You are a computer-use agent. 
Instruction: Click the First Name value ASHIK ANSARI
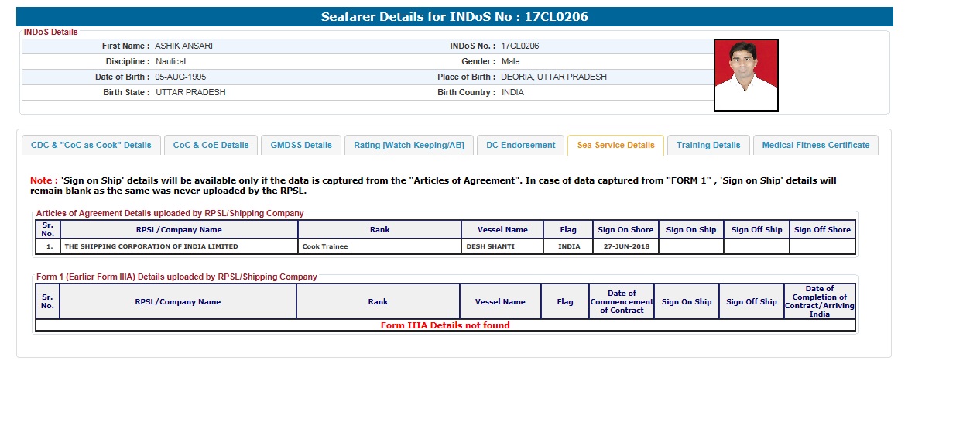183,46
